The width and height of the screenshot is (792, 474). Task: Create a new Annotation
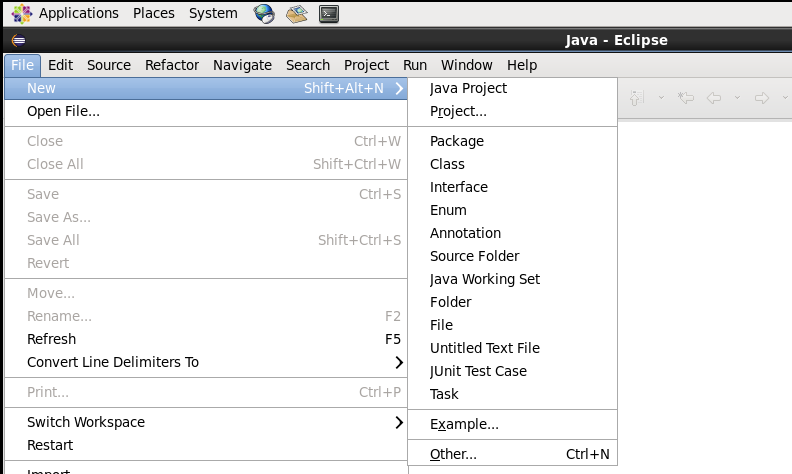pos(513,233)
